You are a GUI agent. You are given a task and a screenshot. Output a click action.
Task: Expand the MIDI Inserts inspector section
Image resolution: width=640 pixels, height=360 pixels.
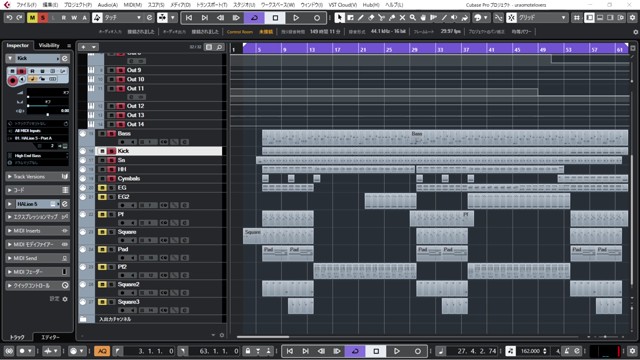(x=37, y=231)
